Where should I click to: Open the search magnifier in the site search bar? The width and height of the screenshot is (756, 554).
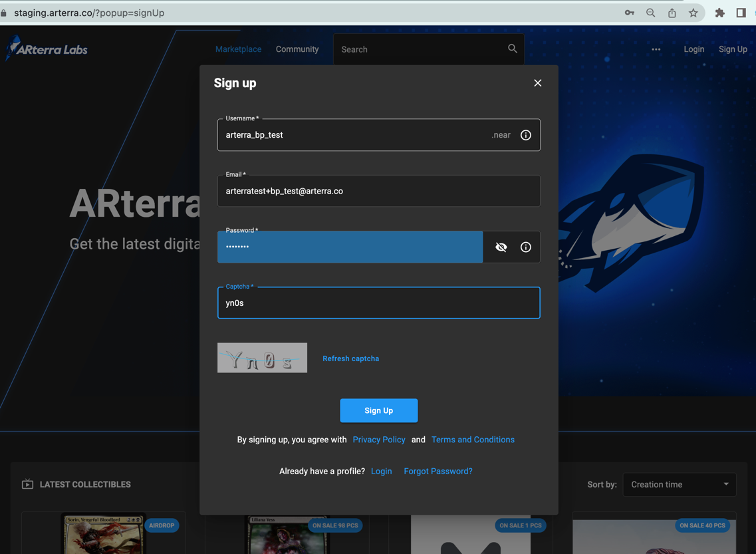point(512,49)
